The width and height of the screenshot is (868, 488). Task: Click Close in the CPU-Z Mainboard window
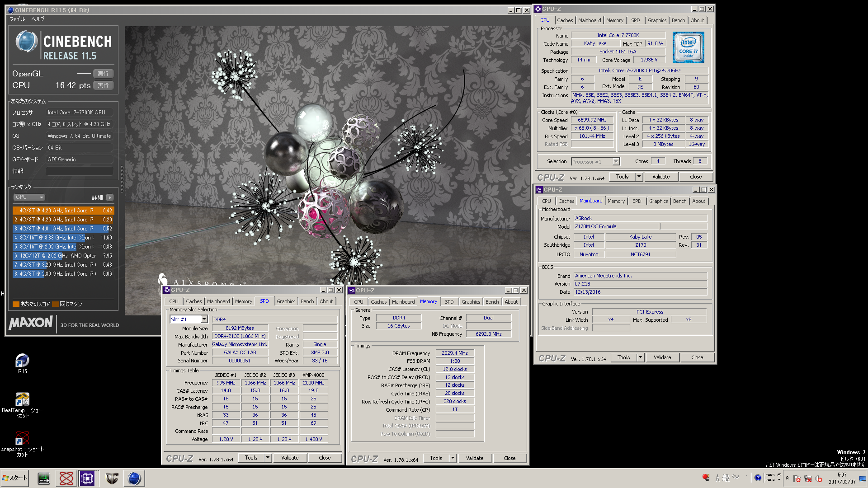tap(697, 357)
